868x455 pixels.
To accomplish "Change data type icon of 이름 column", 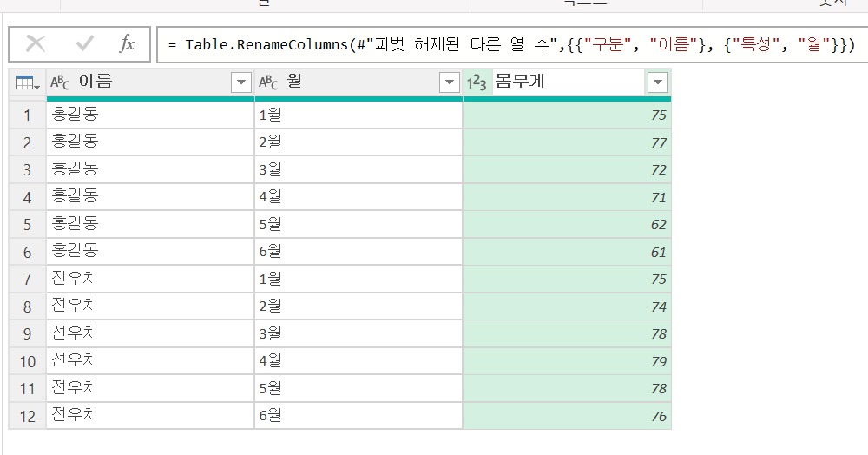I will click(60, 82).
